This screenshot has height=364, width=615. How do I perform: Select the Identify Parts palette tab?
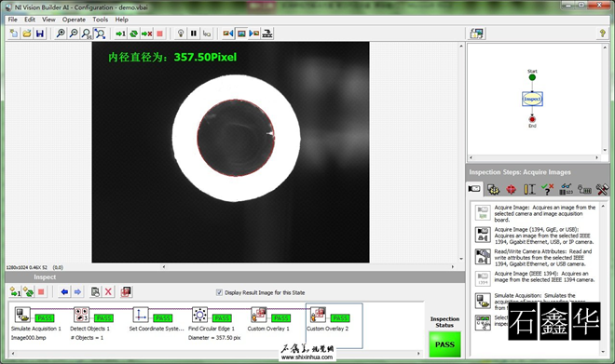[x=566, y=189]
